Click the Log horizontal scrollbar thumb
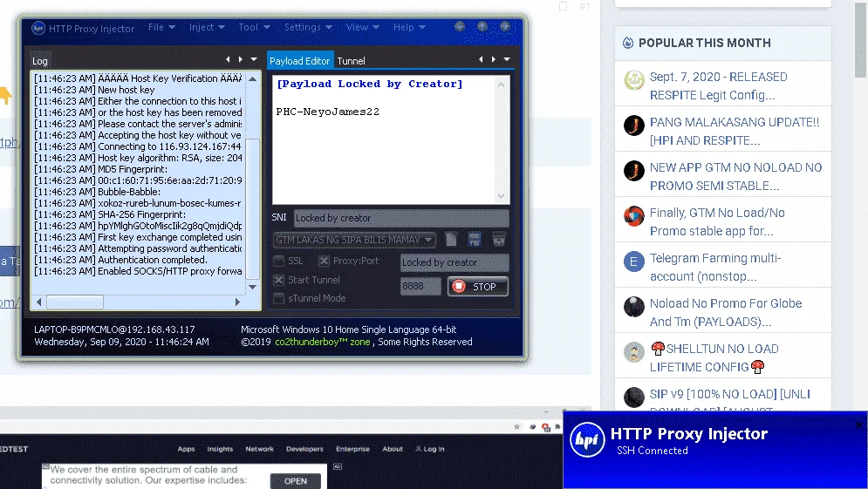868x489 pixels. coord(75,302)
